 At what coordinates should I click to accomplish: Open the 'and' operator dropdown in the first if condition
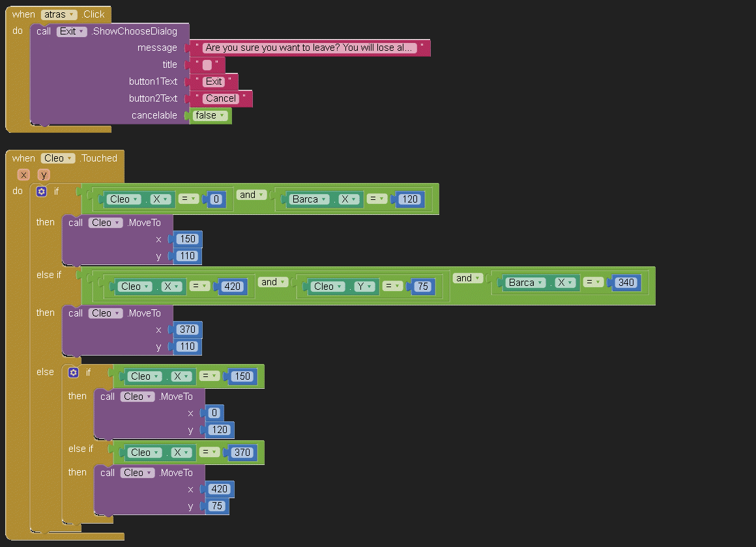tap(252, 195)
